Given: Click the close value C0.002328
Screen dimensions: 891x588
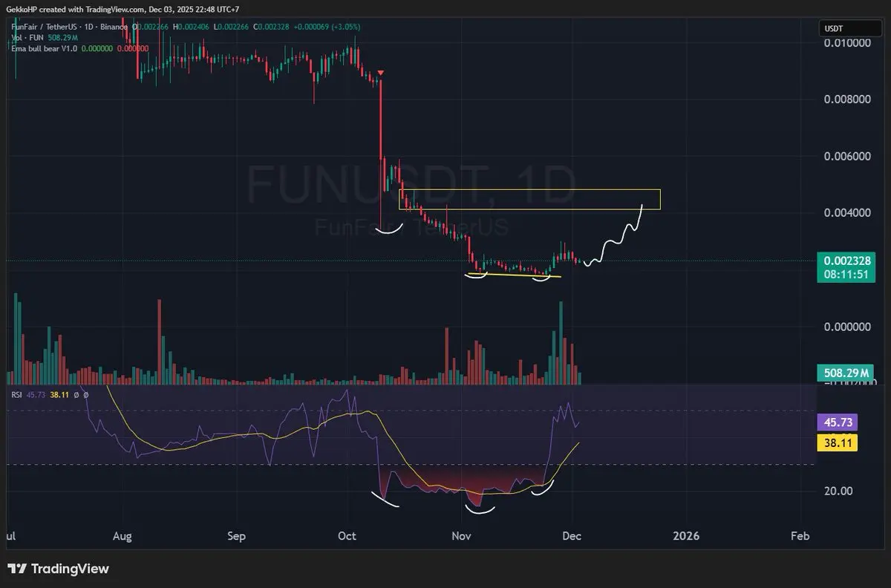Looking at the screenshot, I should [271, 27].
